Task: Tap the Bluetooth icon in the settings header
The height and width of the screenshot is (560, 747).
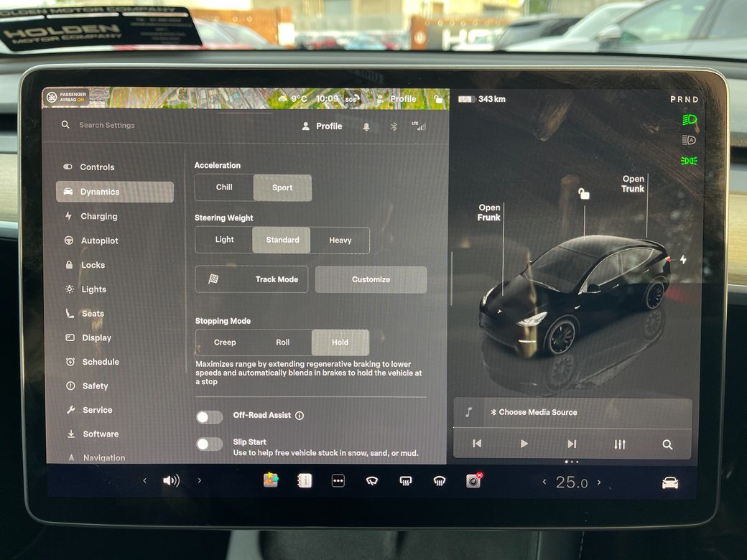Action: coord(394,126)
